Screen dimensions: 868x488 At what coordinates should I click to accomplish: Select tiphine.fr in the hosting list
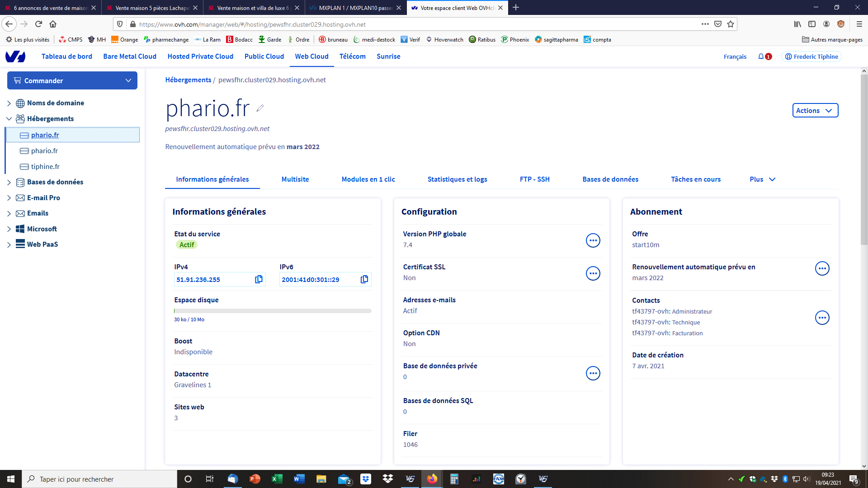[x=45, y=167]
